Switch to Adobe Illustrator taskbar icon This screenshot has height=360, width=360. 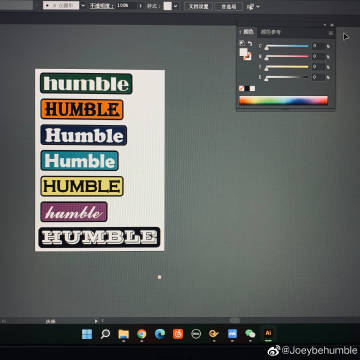click(268, 333)
